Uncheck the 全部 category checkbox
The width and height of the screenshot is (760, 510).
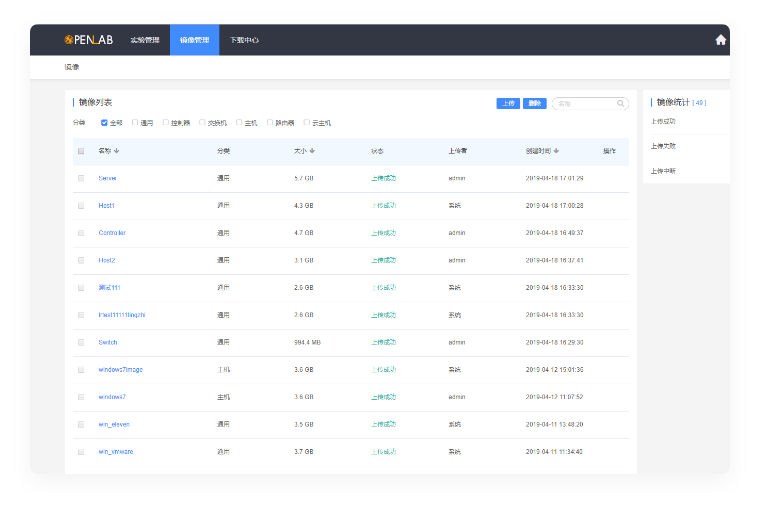[x=104, y=123]
